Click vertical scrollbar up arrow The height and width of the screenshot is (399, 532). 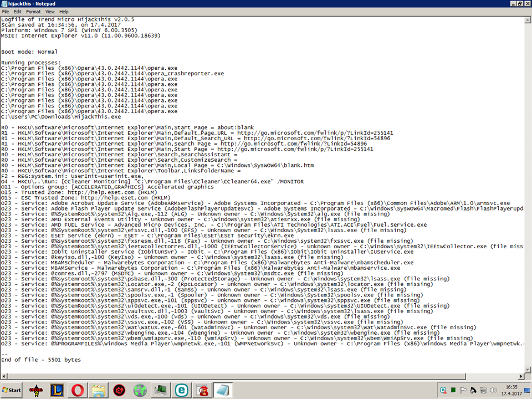click(528, 20)
